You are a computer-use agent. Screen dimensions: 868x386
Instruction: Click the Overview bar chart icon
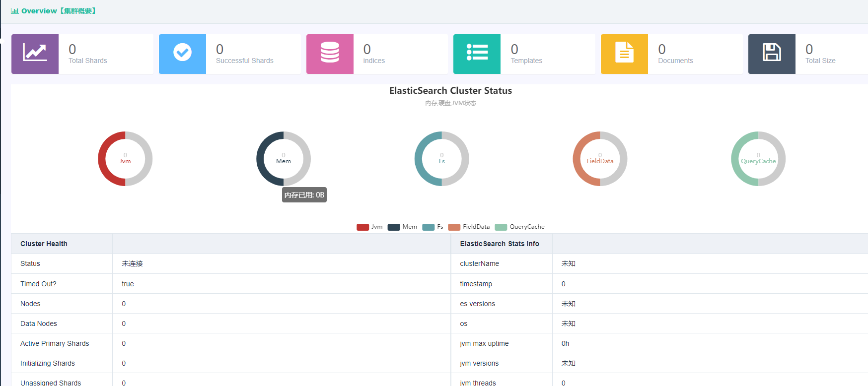(x=15, y=11)
